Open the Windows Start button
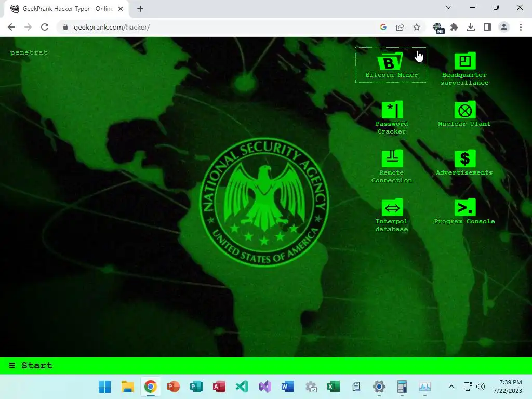 coord(104,387)
